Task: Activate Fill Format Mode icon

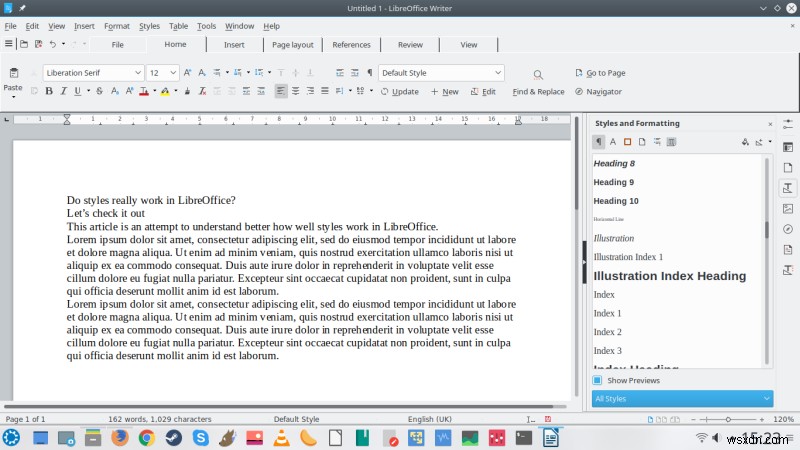Action: (x=745, y=142)
